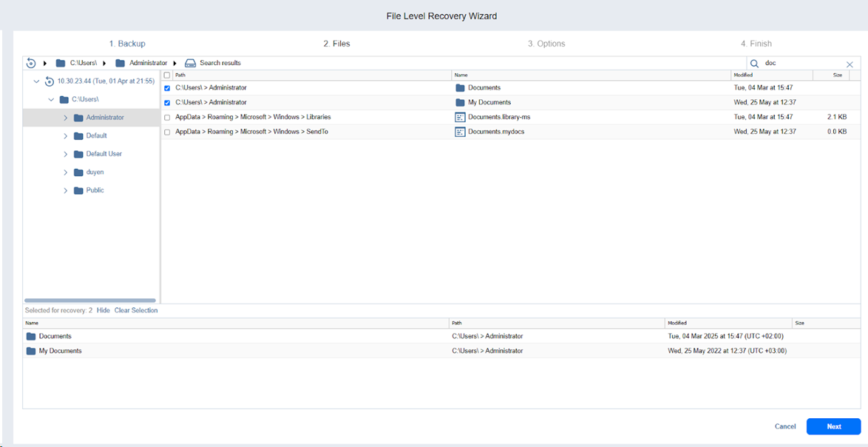868x447 pixels.
Task: Expand the Administrator tree node
Action: coord(65,118)
